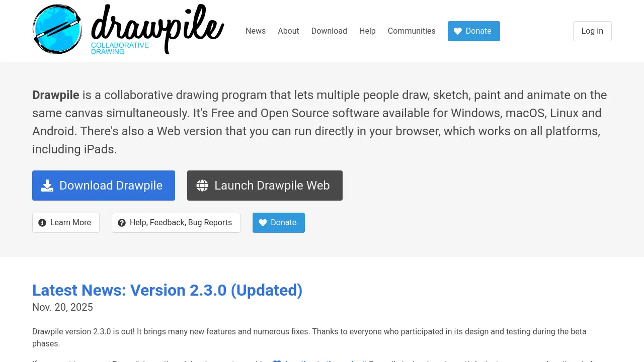Click the Launch Drawpile Web button
Viewport: 644px width, 362px height.
(265, 186)
